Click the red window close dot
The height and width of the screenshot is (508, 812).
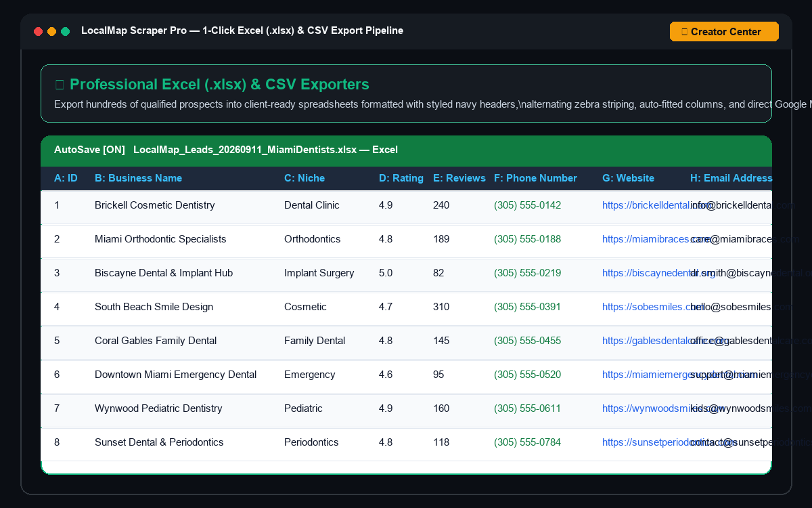[x=39, y=32]
